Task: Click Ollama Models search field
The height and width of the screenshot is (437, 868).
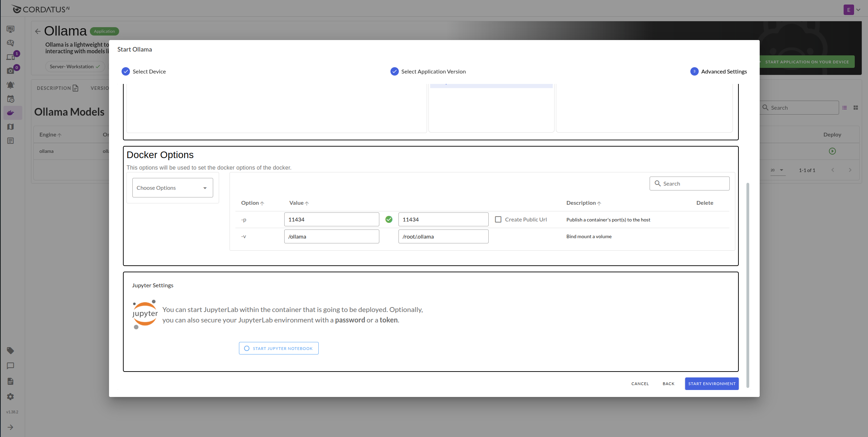Action: (799, 108)
